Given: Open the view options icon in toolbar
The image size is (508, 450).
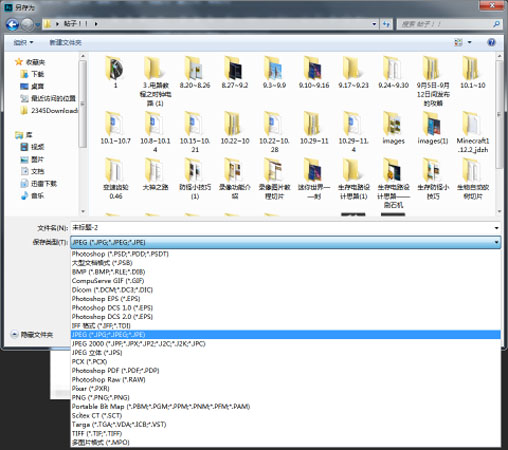Looking at the screenshot, I should coord(459,42).
